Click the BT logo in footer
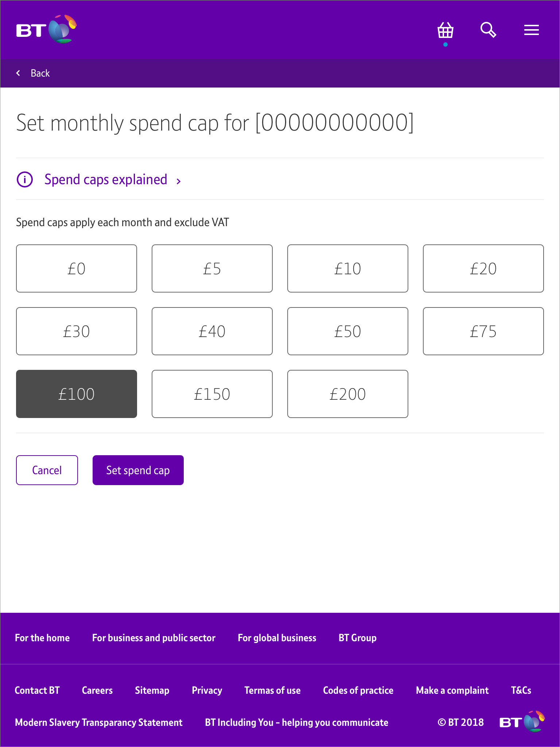This screenshot has height=747, width=560. (522, 721)
